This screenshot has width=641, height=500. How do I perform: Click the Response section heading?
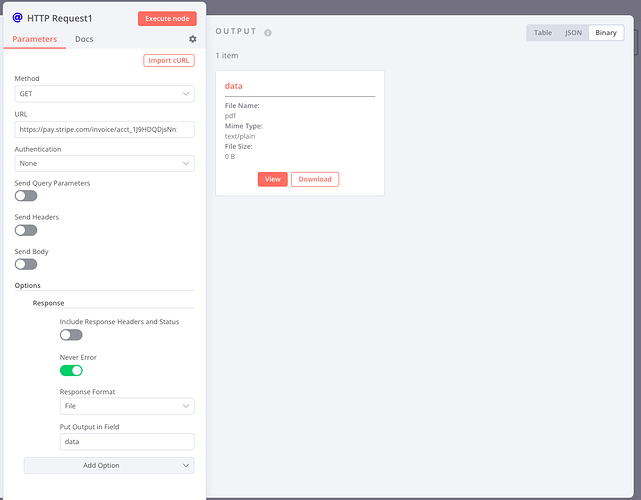(48, 303)
